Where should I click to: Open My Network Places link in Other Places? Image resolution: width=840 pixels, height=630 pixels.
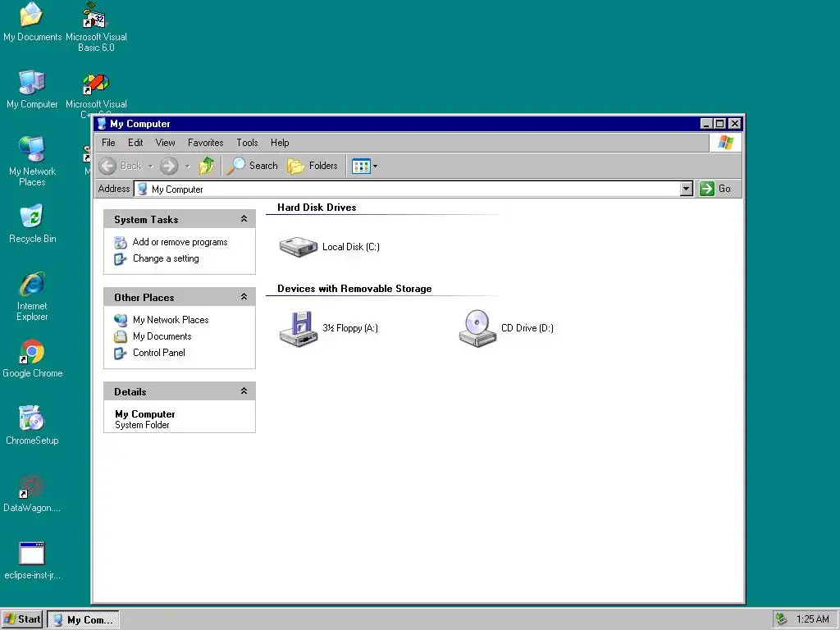pos(171,320)
